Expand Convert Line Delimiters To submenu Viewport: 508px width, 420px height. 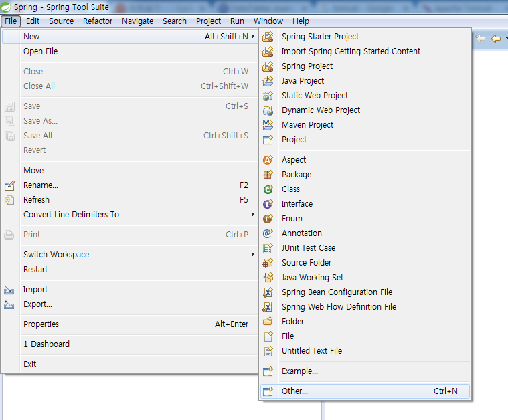pos(253,215)
